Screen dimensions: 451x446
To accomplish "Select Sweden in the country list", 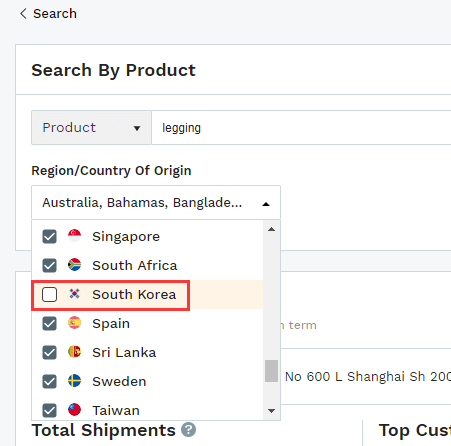I will click(x=147, y=381).
